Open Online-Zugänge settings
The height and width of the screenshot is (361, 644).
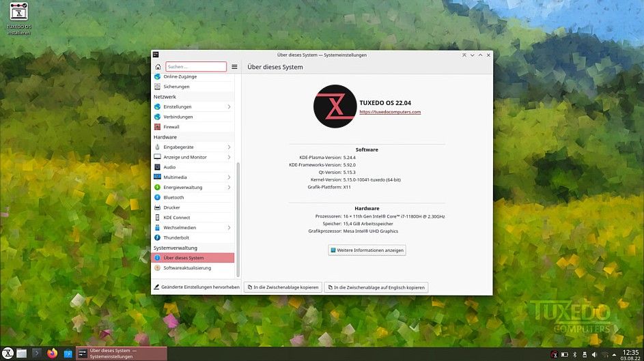(x=193, y=76)
